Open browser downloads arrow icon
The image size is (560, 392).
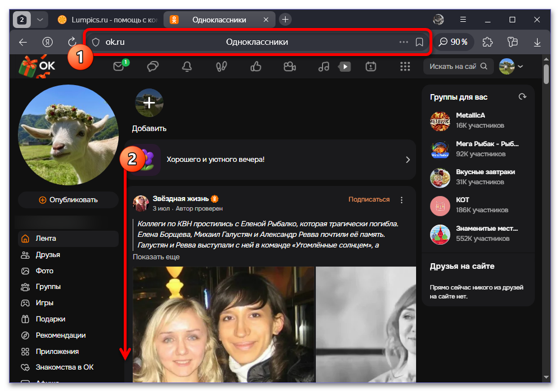[537, 42]
